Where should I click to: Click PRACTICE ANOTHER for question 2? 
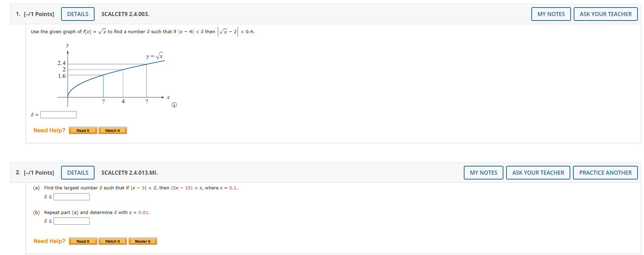(x=605, y=173)
